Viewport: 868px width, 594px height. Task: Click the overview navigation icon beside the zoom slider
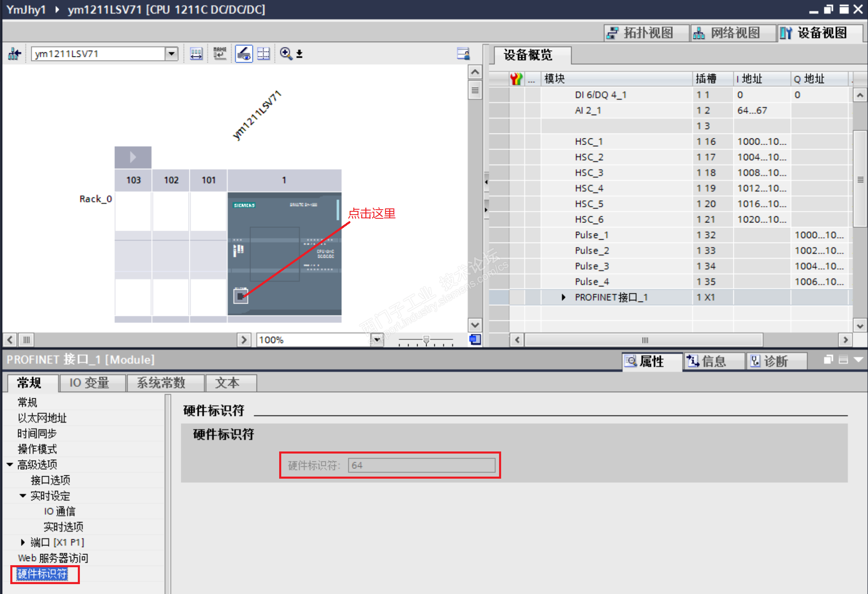coord(475,340)
